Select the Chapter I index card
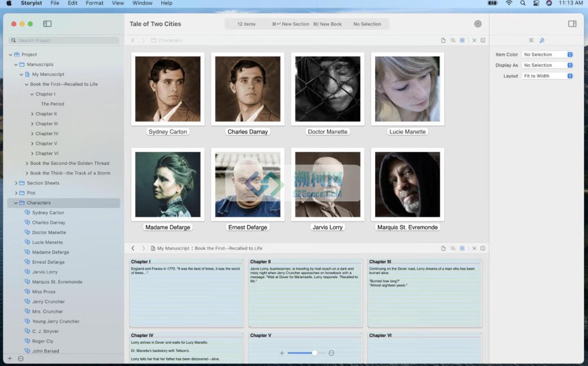This screenshot has height=366, width=588. click(186, 293)
